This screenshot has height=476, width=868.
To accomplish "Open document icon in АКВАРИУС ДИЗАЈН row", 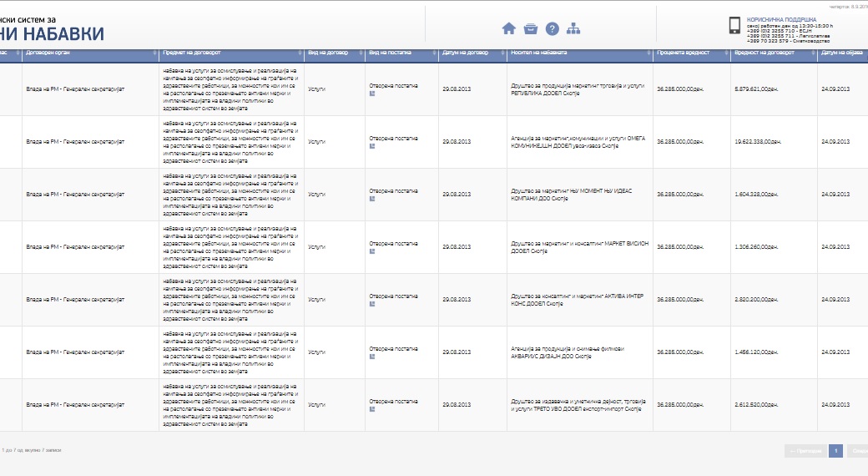I will tap(372, 357).
